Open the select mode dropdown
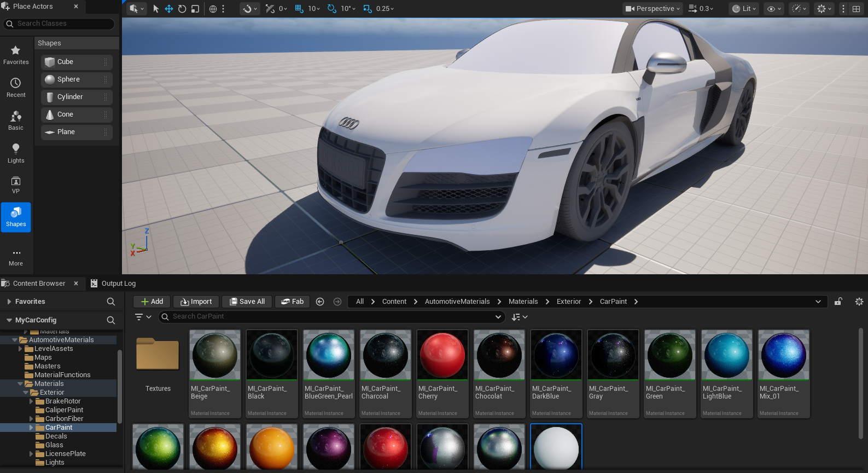 pyautogui.click(x=136, y=9)
